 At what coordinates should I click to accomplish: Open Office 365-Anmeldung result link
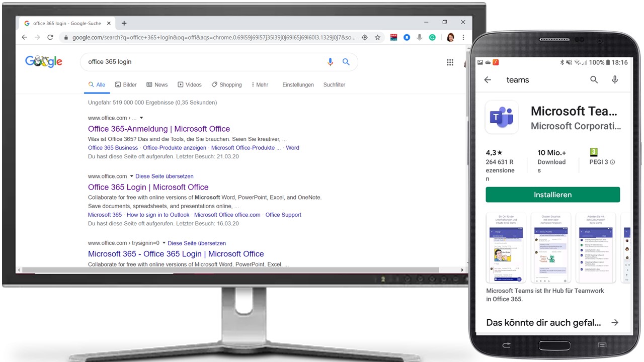point(159,129)
